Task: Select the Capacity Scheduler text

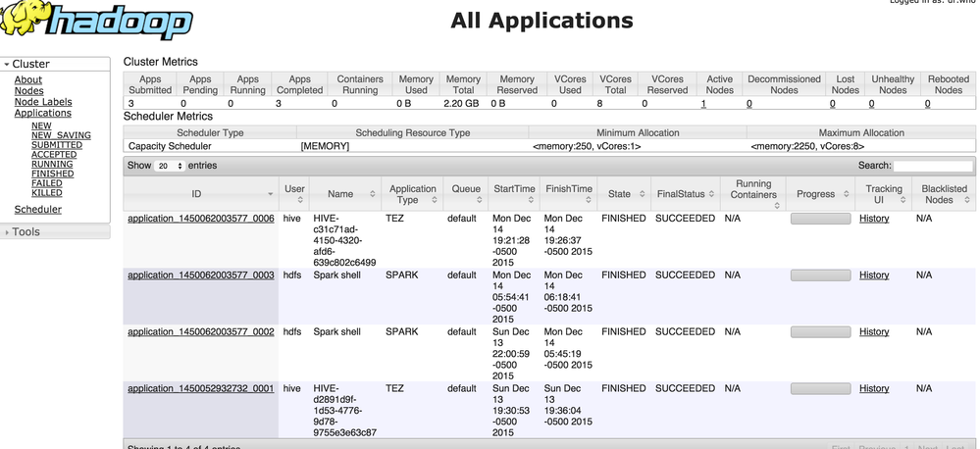Action: pyautogui.click(x=170, y=146)
